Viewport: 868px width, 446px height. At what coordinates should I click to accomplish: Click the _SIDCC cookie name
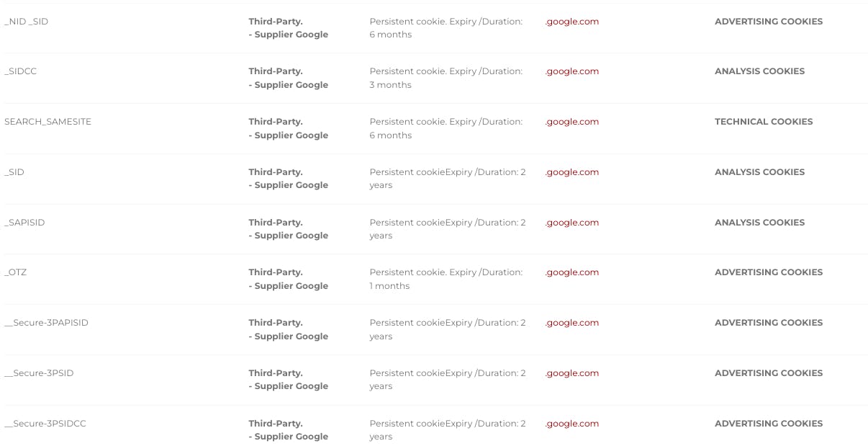coord(20,71)
